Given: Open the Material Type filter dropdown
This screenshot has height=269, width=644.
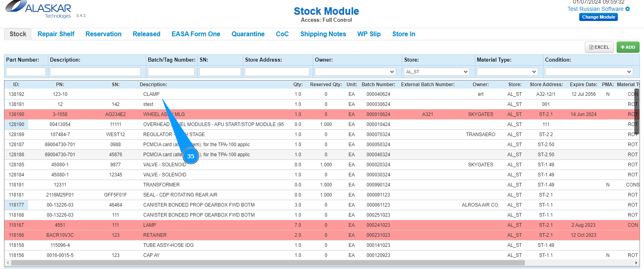Looking at the screenshot, I should coord(507,72).
